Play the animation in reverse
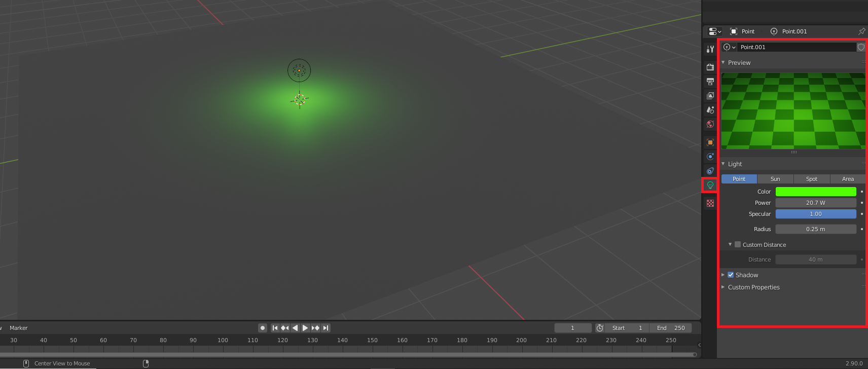This screenshot has height=369, width=868. click(295, 328)
